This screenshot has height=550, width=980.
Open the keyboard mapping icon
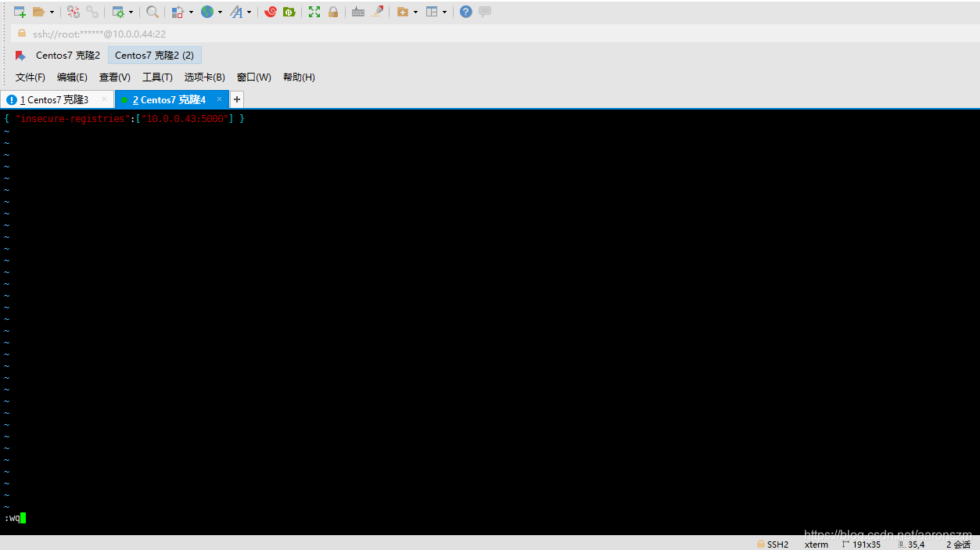[358, 12]
